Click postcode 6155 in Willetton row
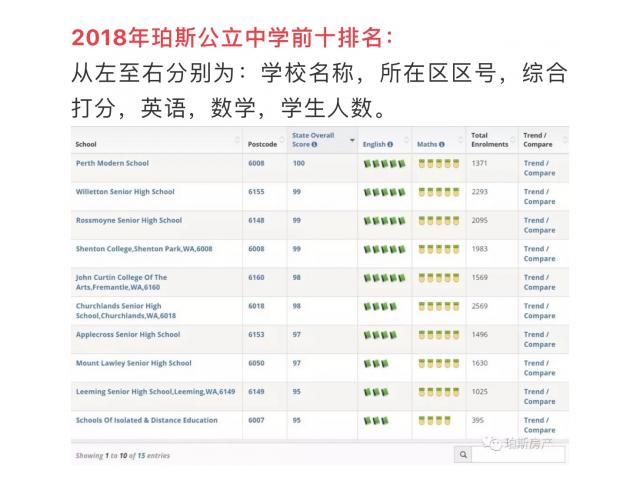The height and width of the screenshot is (480, 640). [x=256, y=192]
